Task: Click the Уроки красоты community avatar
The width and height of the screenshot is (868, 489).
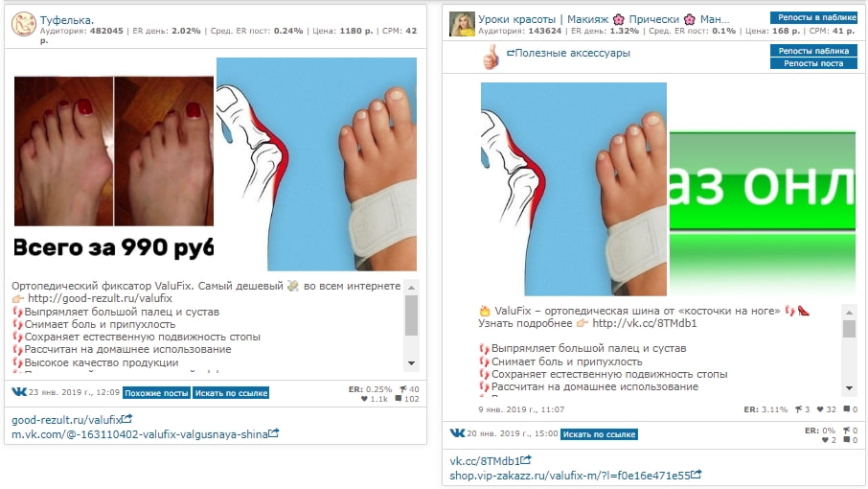Action: tap(462, 24)
